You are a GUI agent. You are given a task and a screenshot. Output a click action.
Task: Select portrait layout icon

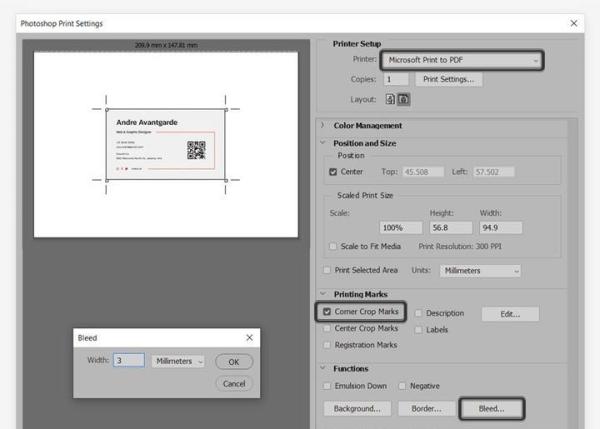[390, 100]
